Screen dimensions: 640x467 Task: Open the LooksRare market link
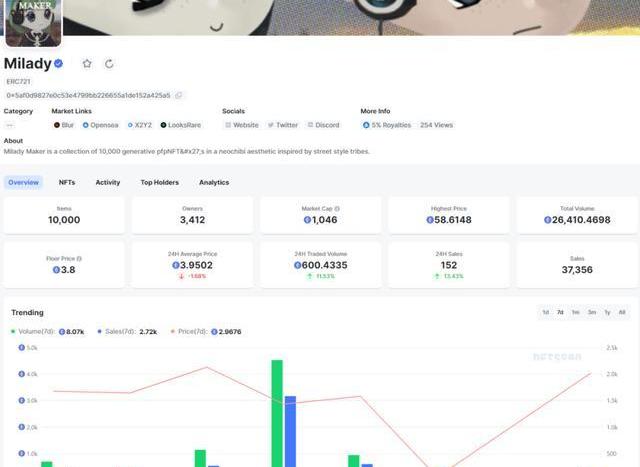180,125
